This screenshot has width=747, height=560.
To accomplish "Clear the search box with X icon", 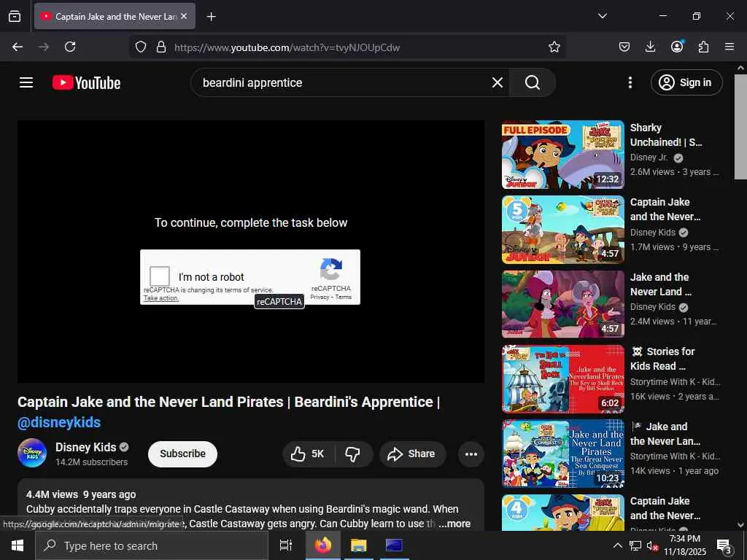I will pyautogui.click(x=498, y=82).
